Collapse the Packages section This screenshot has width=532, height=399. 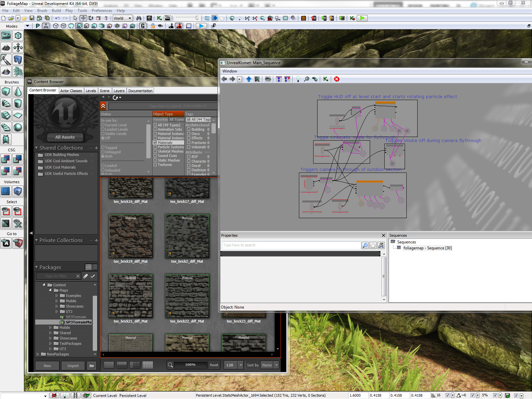click(36, 267)
